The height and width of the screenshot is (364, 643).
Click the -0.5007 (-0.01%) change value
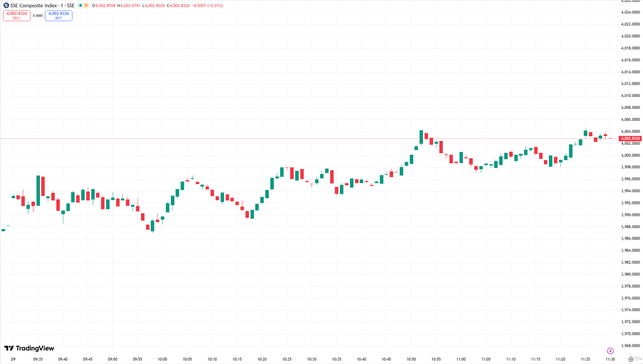click(x=207, y=6)
